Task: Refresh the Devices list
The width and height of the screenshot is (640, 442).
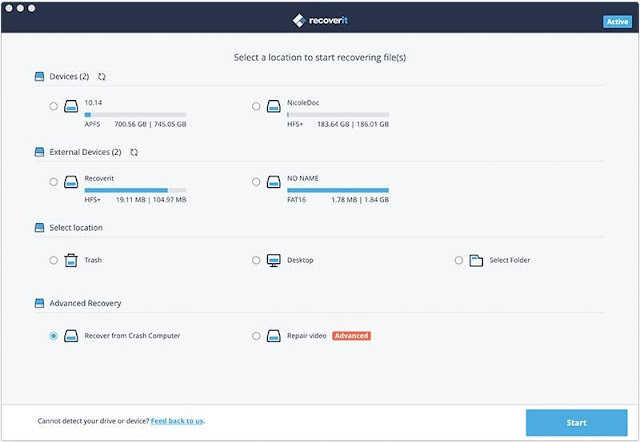Action: [x=102, y=77]
